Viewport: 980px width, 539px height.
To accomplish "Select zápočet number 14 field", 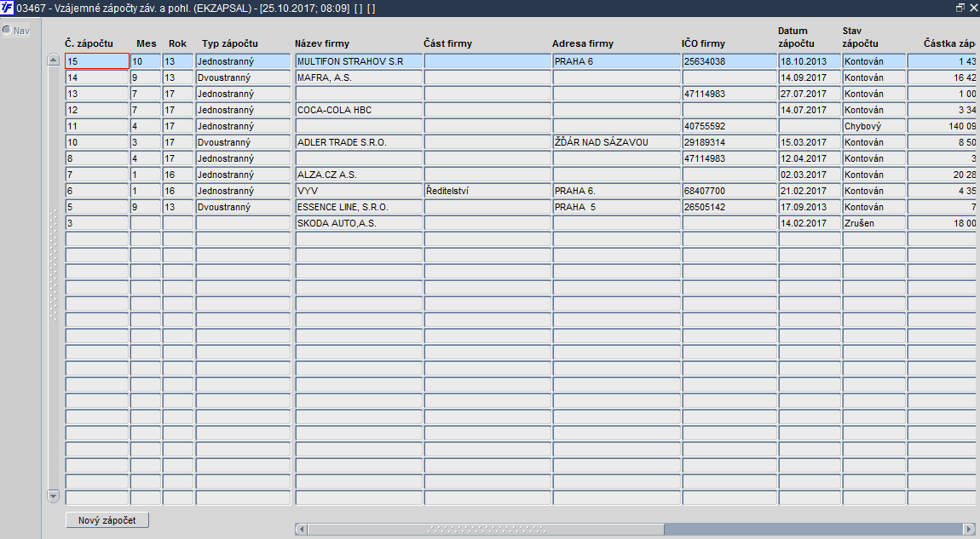I will [97, 77].
